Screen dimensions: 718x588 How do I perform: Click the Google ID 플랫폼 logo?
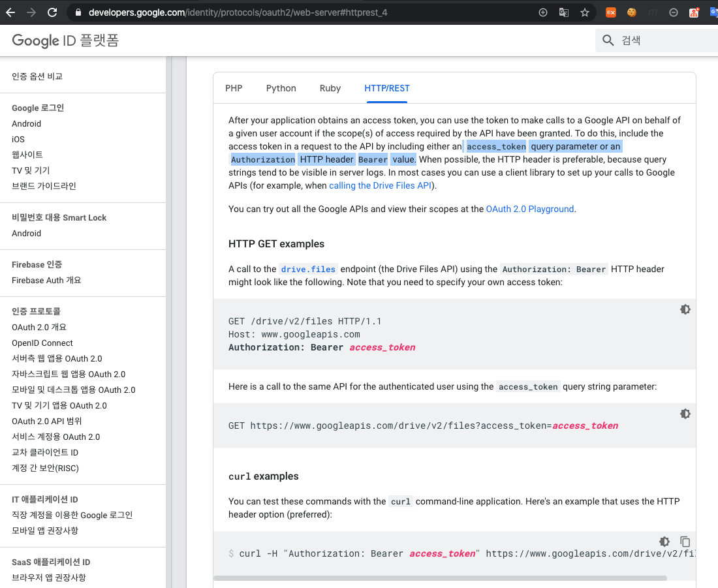click(65, 40)
